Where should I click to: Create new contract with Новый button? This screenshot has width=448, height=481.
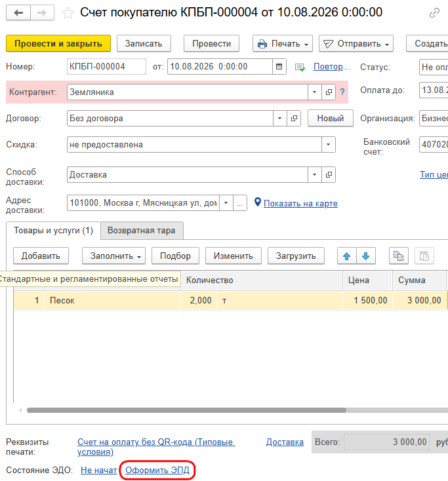[x=331, y=118]
